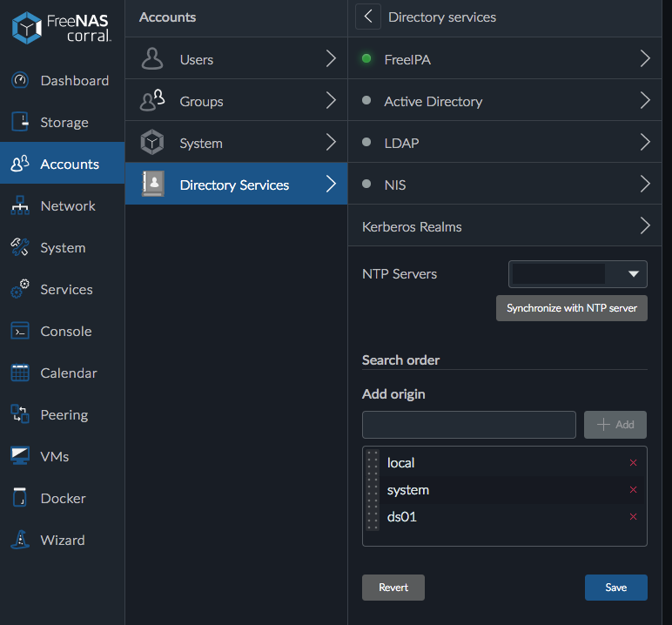The image size is (672, 625).
Task: Click the drag handle next to local
Action: (x=373, y=462)
